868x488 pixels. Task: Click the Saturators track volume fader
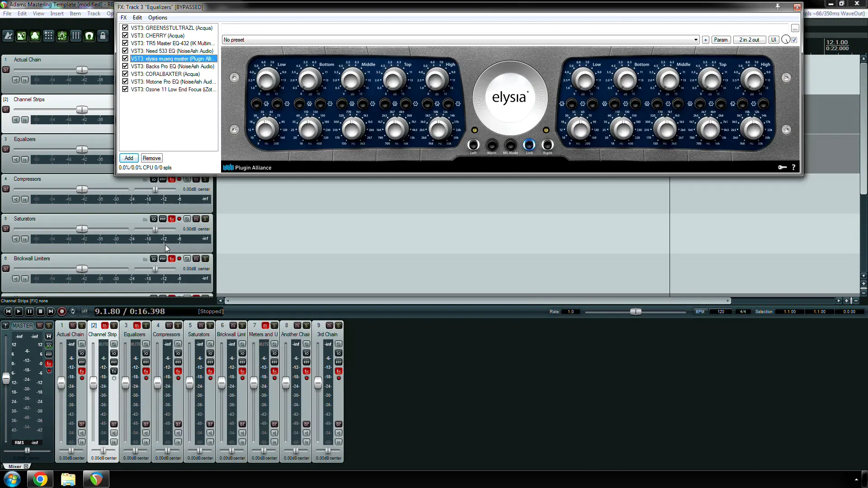coord(82,229)
